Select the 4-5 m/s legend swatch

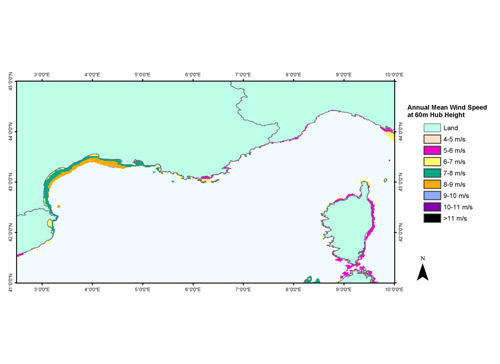(432, 139)
